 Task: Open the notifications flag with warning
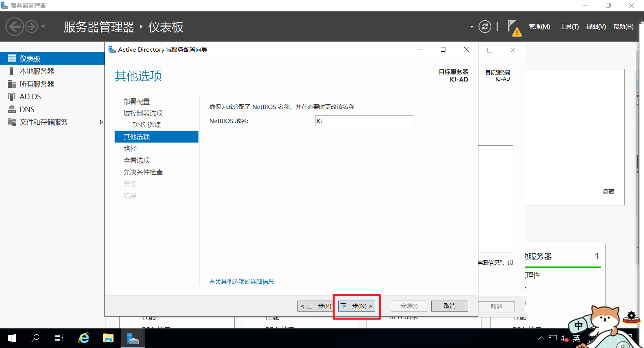point(514,28)
